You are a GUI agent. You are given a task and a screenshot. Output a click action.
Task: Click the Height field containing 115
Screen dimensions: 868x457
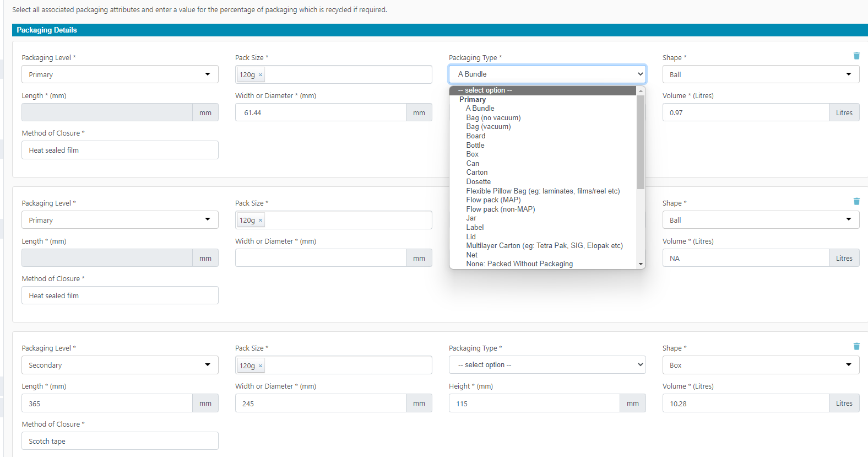(x=534, y=404)
